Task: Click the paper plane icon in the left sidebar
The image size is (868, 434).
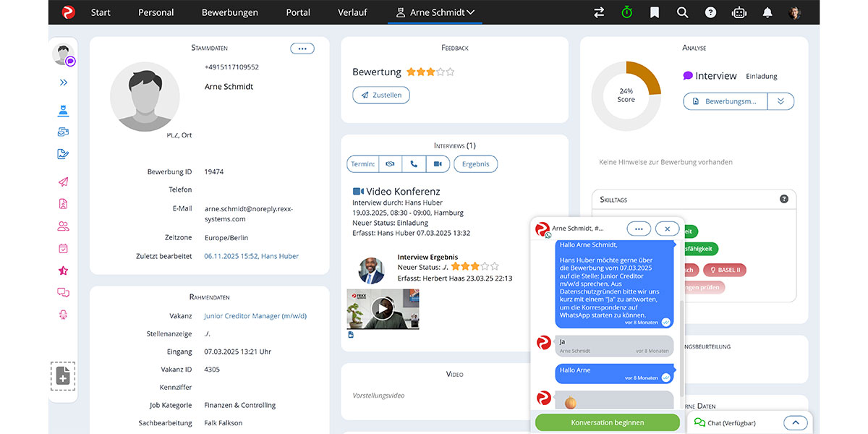Action: [x=63, y=182]
